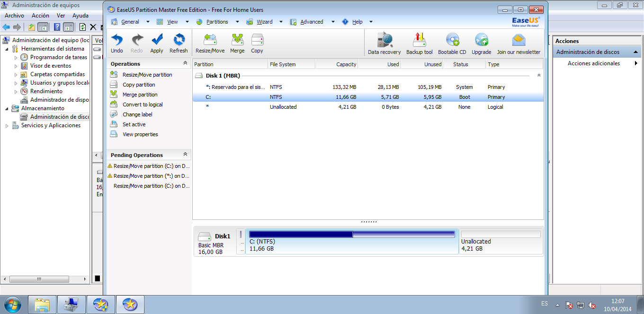Click the Copy toolbar icon

[x=257, y=43]
